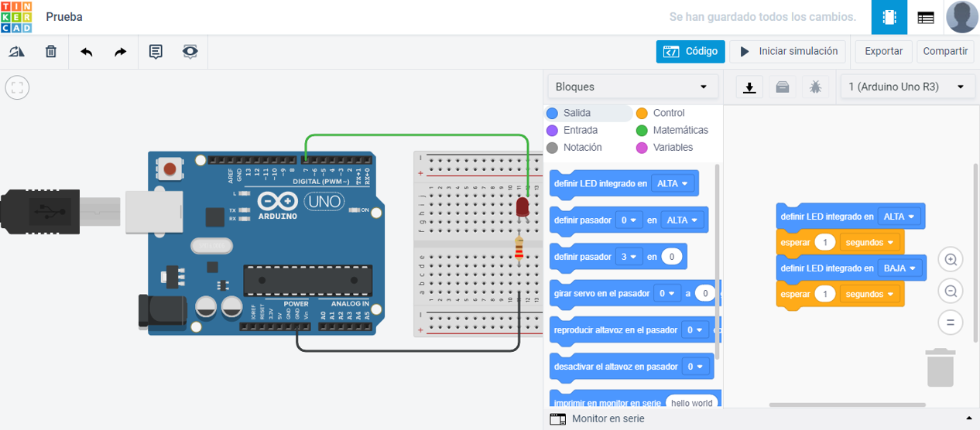Open the debugger bug icon
980x430 pixels.
815,87
